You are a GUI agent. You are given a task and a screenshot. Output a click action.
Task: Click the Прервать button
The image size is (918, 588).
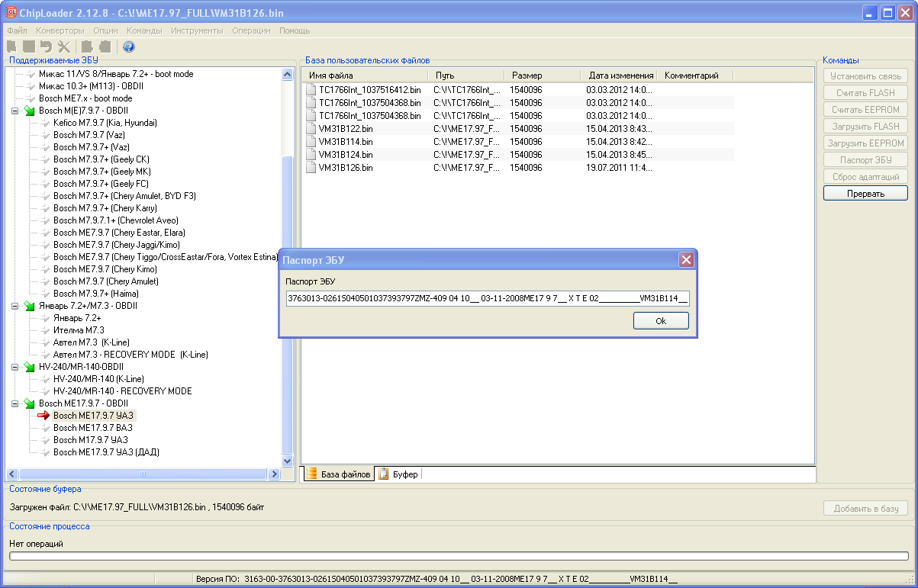coord(865,194)
